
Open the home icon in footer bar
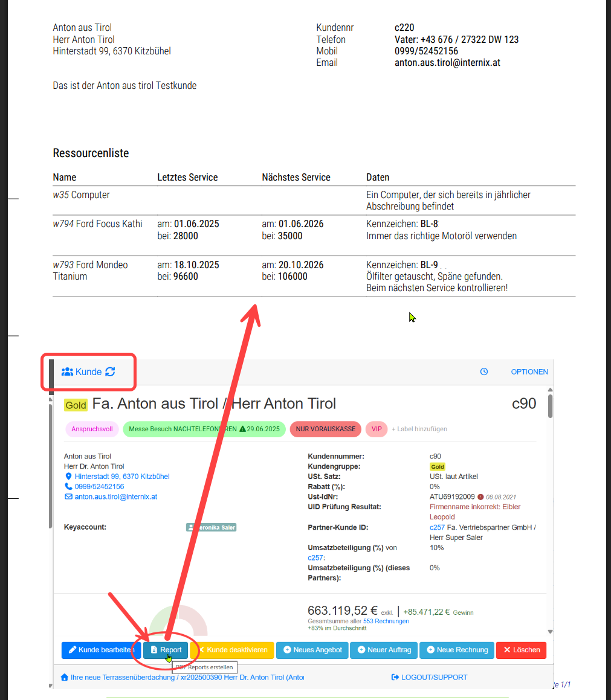coord(64,677)
